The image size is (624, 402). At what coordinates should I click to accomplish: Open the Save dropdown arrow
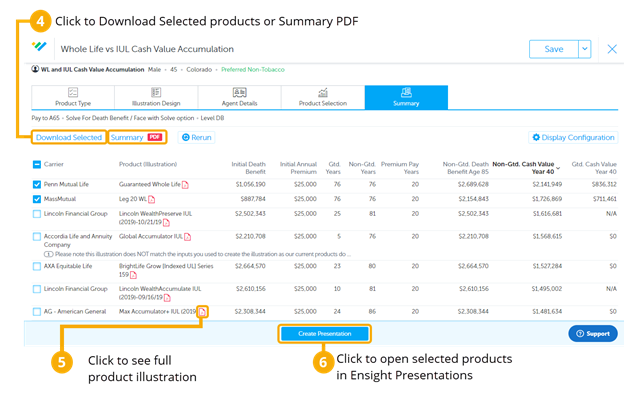click(x=585, y=49)
